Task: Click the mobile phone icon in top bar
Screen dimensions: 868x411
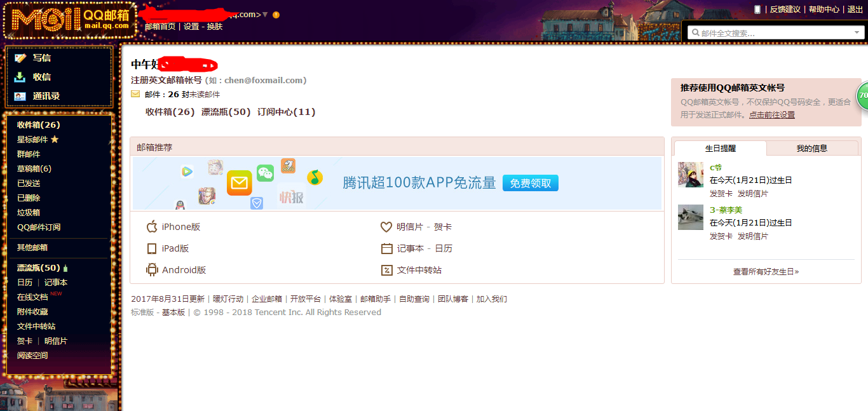Action: [x=757, y=9]
